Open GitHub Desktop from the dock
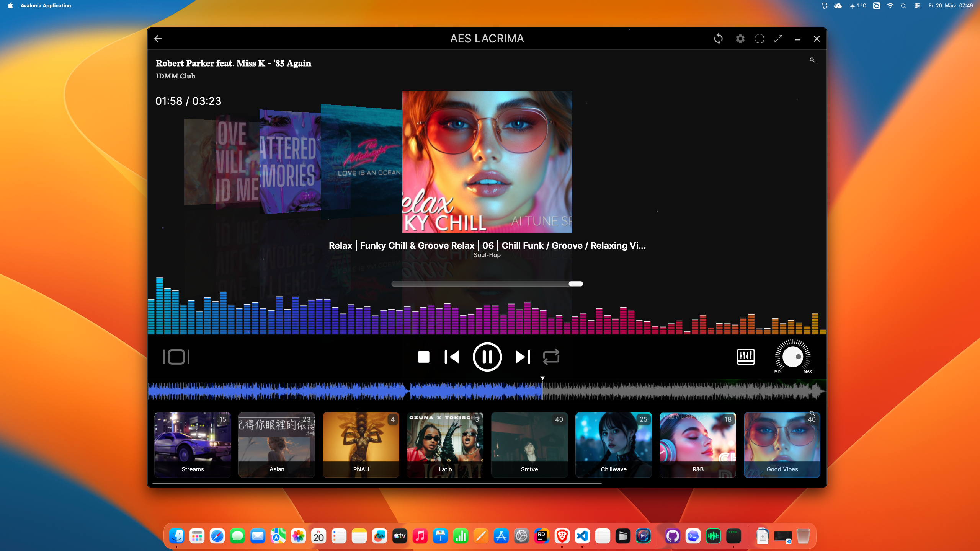The image size is (980, 551). tap(673, 536)
